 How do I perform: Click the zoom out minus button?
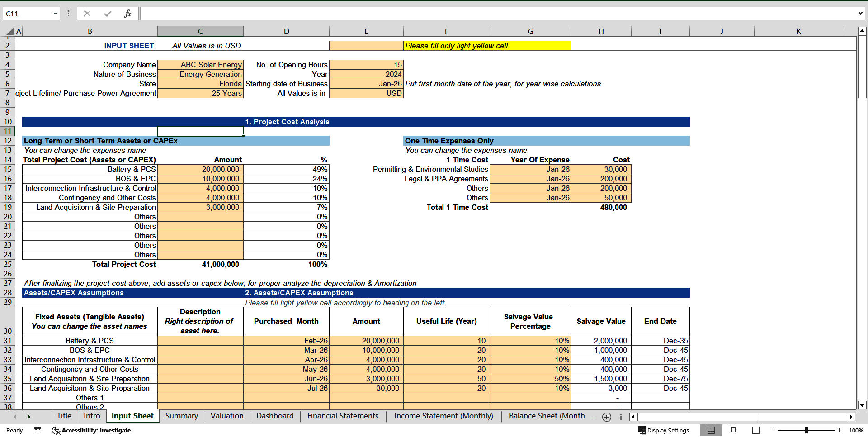point(773,430)
